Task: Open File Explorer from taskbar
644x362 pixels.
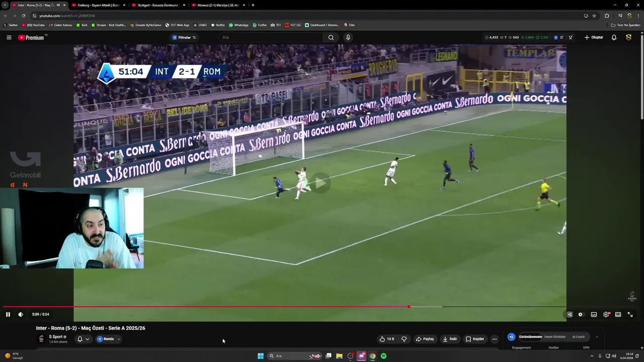Action: coord(339,356)
